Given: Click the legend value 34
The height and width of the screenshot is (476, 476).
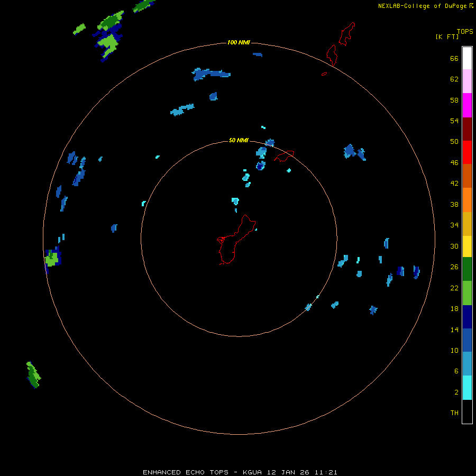Looking at the screenshot, I should click(454, 225).
